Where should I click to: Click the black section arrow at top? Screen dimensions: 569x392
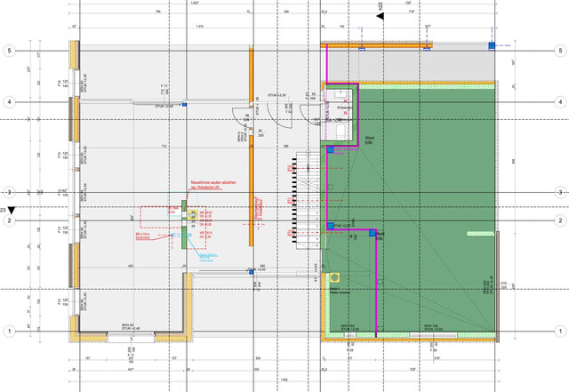(380, 15)
